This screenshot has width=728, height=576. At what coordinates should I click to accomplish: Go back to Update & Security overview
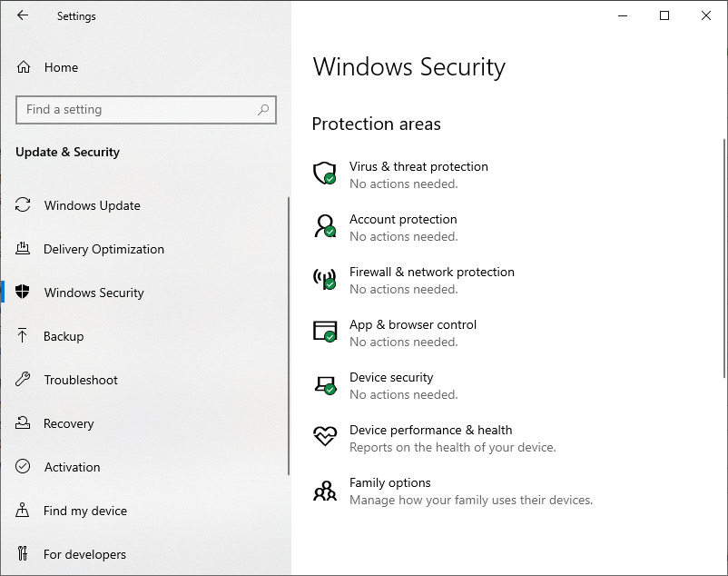[x=67, y=152]
